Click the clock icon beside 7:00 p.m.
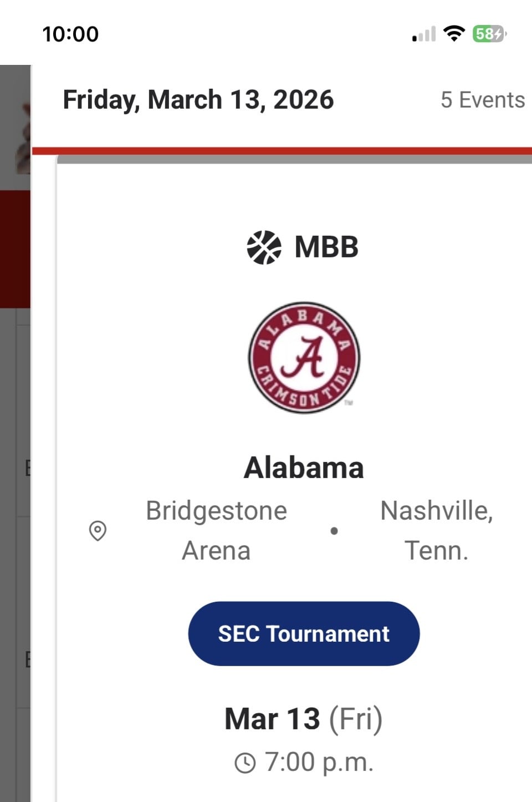This screenshot has height=802, width=532. pos(245,763)
